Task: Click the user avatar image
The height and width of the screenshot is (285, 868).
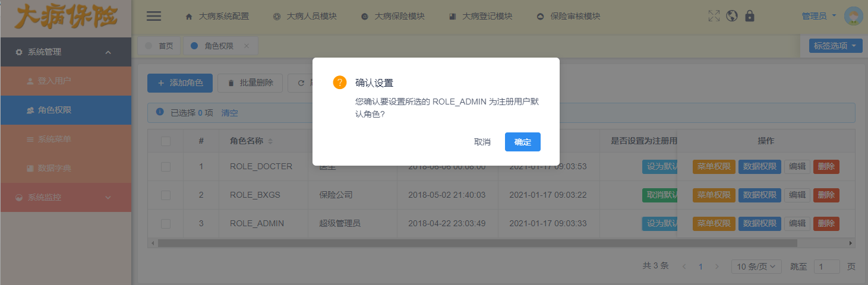Action: (854, 16)
